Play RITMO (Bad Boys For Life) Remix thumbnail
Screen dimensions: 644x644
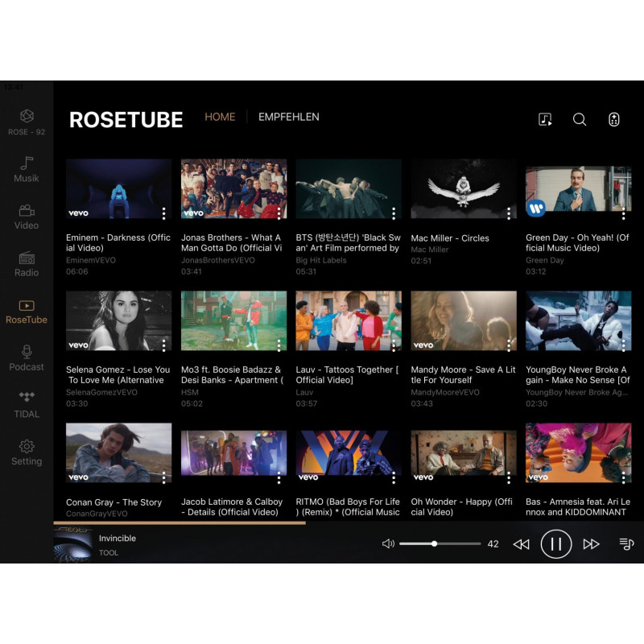349,452
